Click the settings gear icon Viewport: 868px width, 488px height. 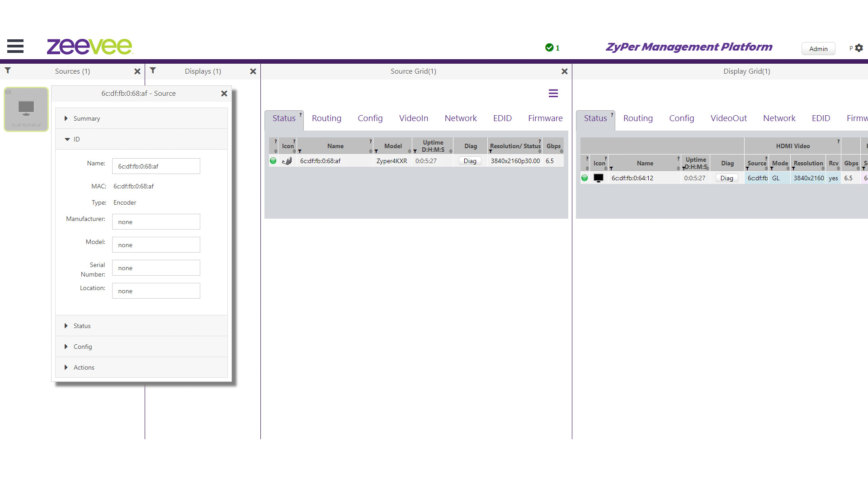pos(859,48)
